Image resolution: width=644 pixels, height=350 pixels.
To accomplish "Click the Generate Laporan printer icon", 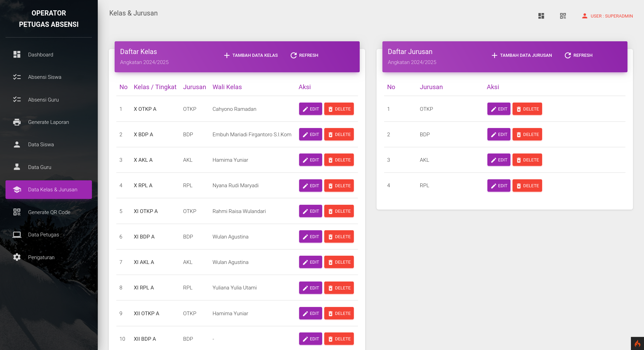I will 17,122.
